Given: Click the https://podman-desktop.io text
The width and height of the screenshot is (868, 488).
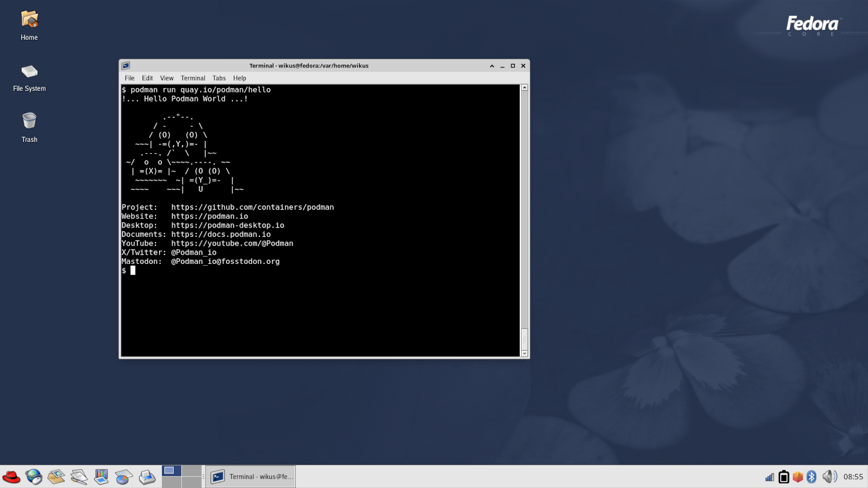Looking at the screenshot, I should pyautogui.click(x=228, y=225).
